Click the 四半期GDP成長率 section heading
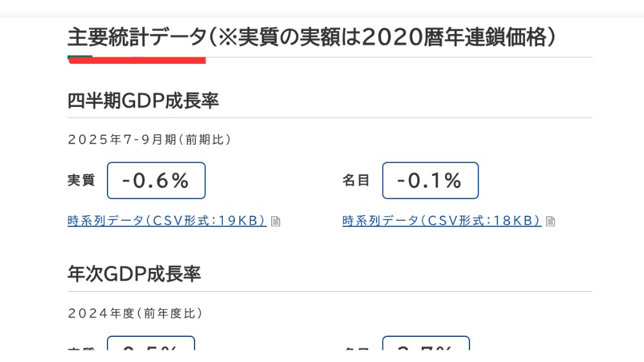Image resolution: width=644 pixels, height=362 pixels. pyautogui.click(x=143, y=101)
